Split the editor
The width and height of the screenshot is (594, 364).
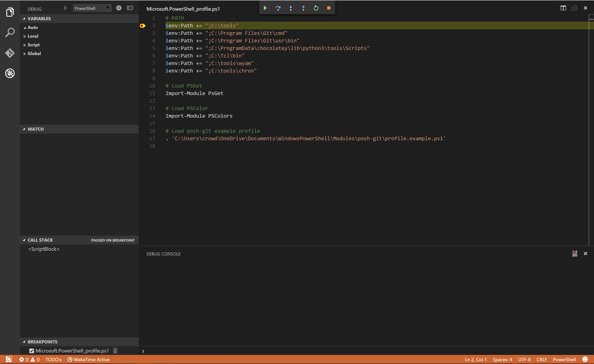point(563,8)
